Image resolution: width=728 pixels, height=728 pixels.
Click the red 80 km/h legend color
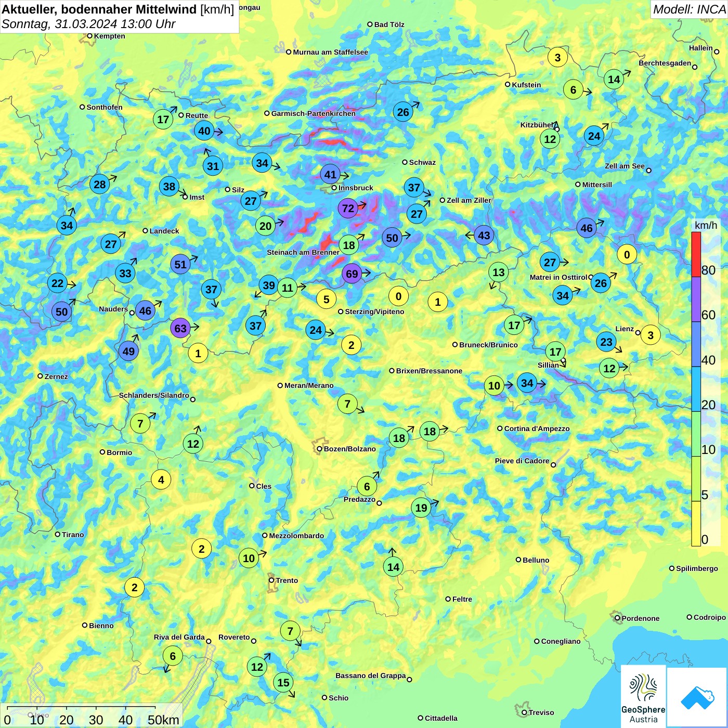tap(696, 254)
